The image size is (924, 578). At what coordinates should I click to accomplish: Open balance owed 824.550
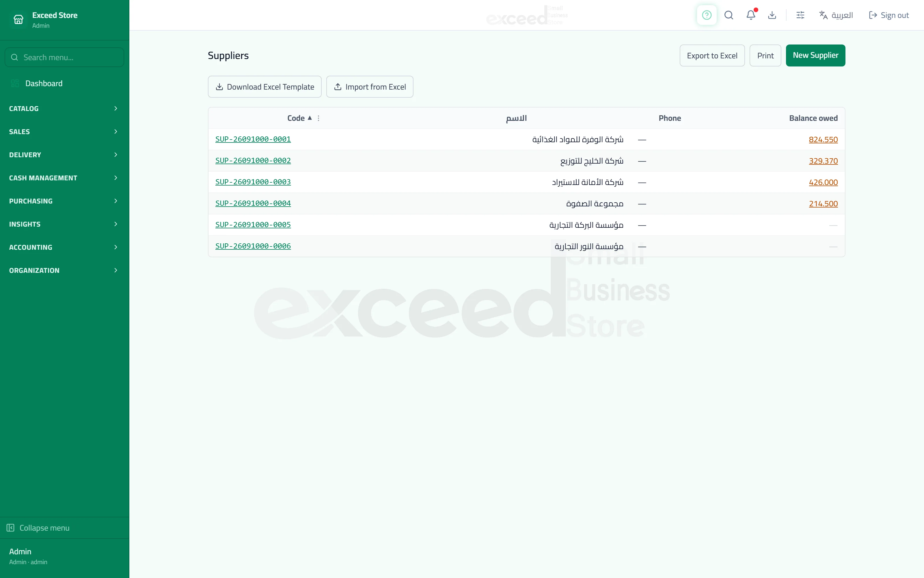(823, 140)
